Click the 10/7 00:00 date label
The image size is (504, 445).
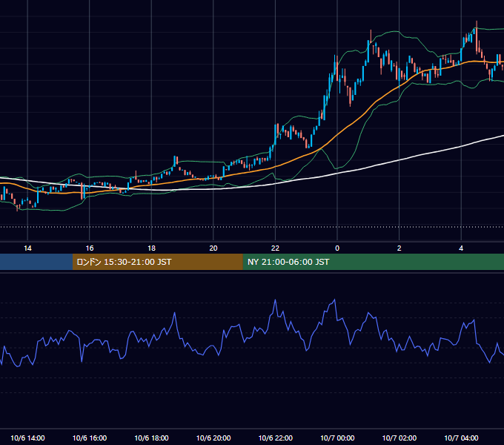click(337, 438)
